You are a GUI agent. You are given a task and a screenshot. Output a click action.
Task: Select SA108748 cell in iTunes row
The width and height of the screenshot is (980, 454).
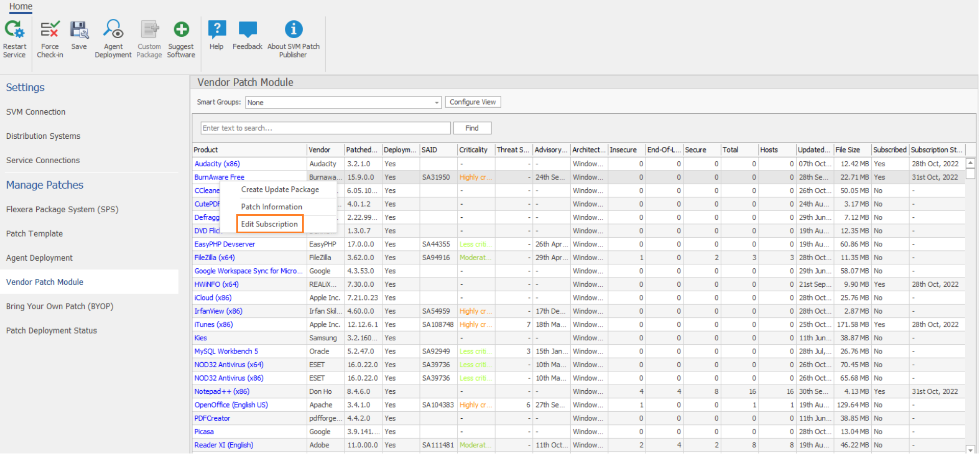point(438,324)
